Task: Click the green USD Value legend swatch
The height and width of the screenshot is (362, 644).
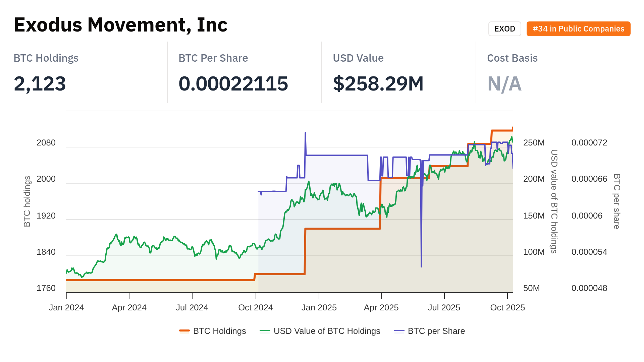Action: [x=265, y=331]
